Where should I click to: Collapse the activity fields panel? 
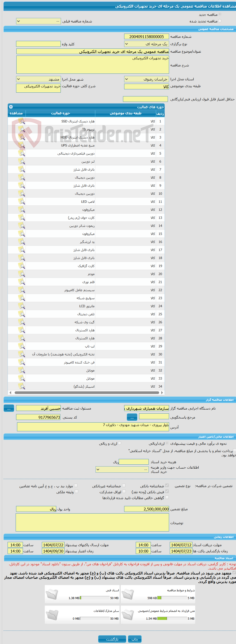[x=11, y=107]
